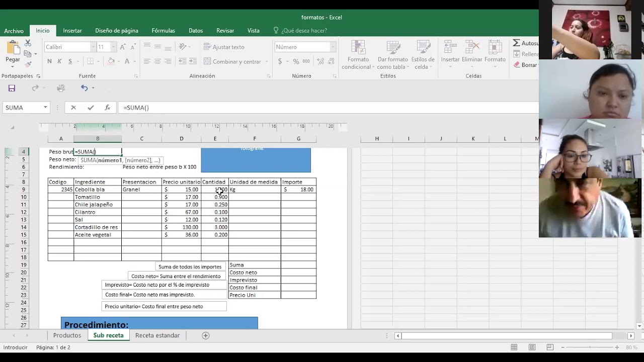The width and height of the screenshot is (644, 362).
Task: Click the accounting format dollar icon
Action: click(x=280, y=61)
